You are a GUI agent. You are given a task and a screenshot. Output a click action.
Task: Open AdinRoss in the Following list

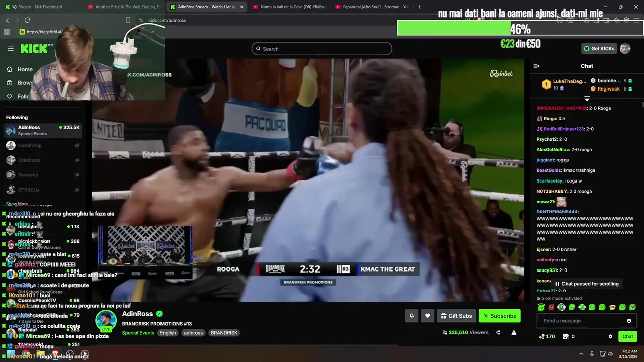point(43,130)
